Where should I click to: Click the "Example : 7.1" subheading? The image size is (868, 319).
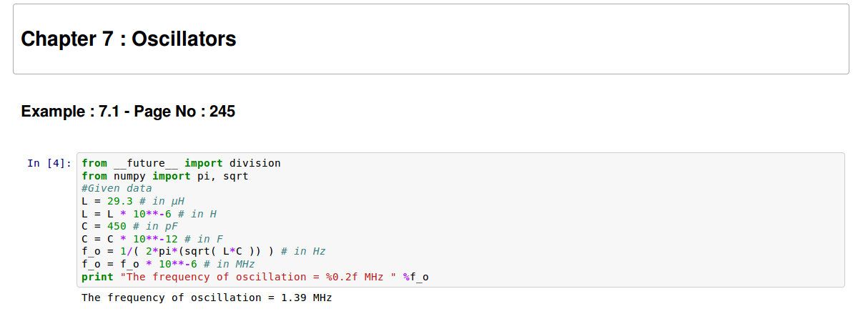tap(128, 112)
